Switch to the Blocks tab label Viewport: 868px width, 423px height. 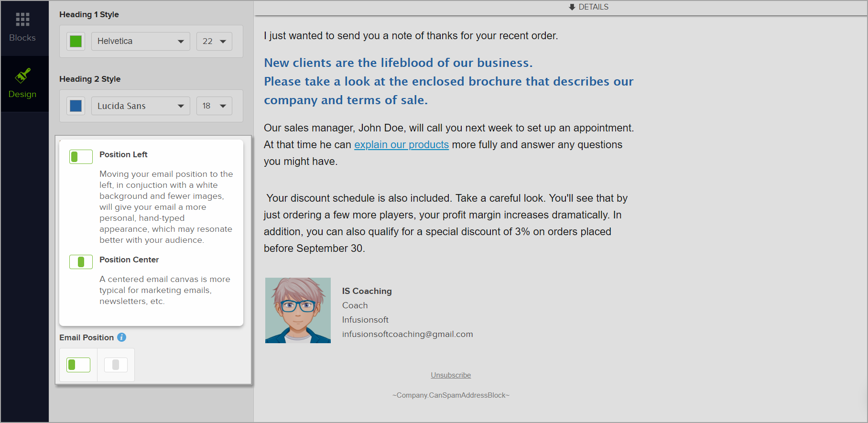coord(22,38)
